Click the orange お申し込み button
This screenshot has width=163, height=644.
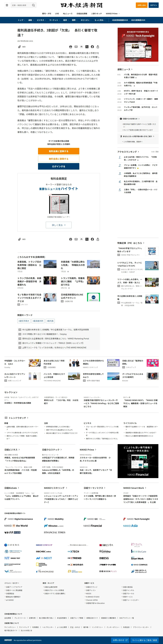142,5
